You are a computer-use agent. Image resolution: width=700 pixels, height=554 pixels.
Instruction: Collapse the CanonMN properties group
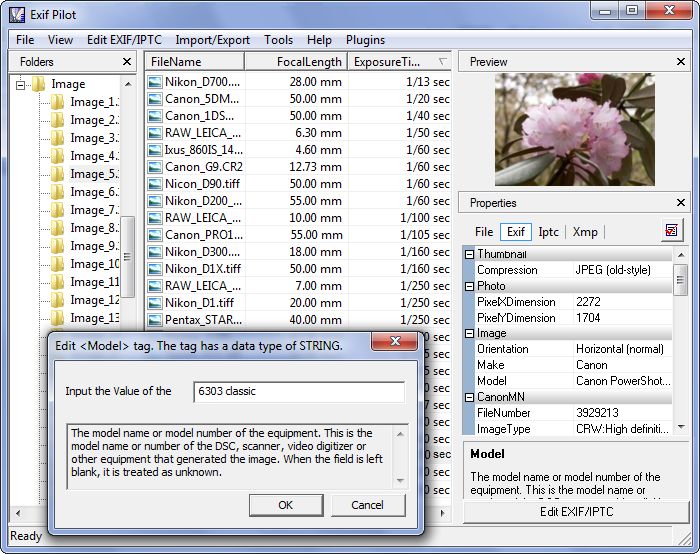[469, 397]
